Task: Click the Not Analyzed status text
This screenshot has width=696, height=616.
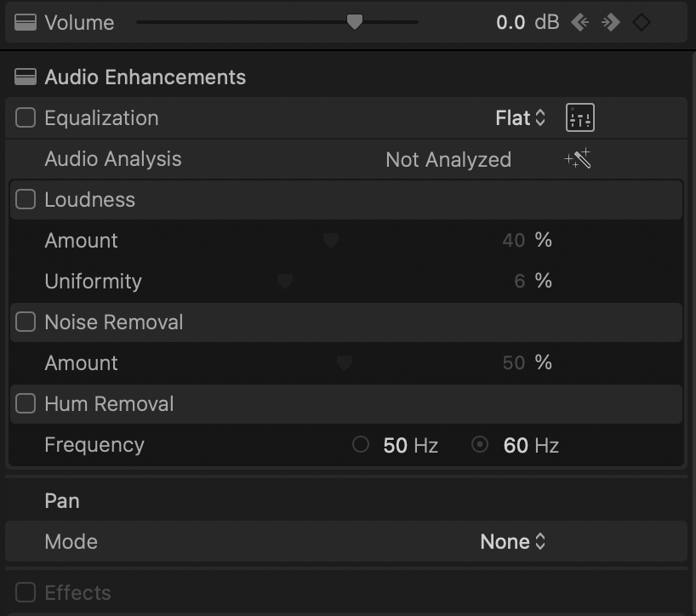Action: 448,159
